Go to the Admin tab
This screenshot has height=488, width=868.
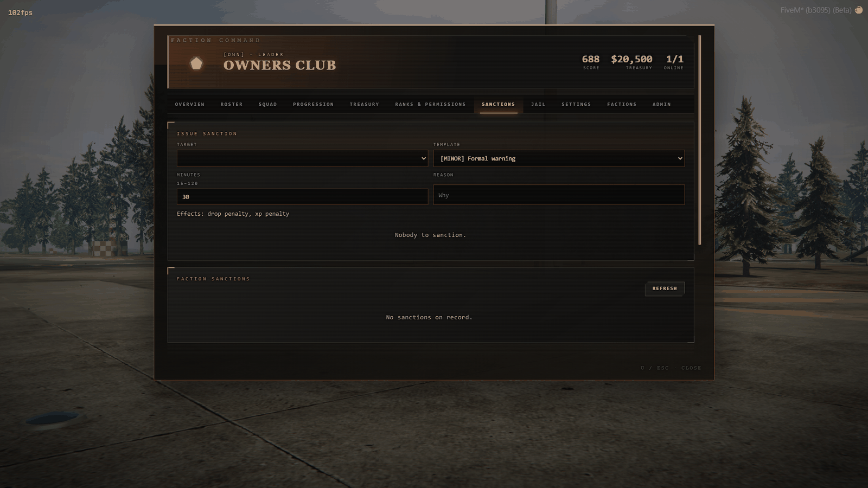point(662,104)
